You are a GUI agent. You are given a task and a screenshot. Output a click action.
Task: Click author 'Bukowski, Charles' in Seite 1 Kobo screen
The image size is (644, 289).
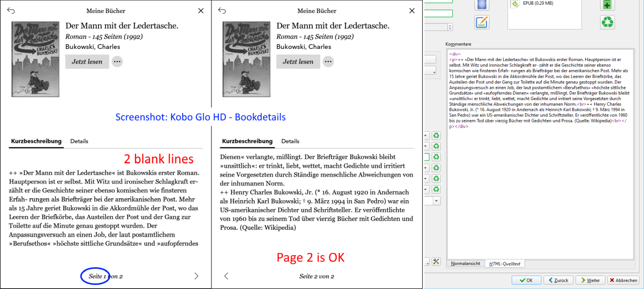93,46
